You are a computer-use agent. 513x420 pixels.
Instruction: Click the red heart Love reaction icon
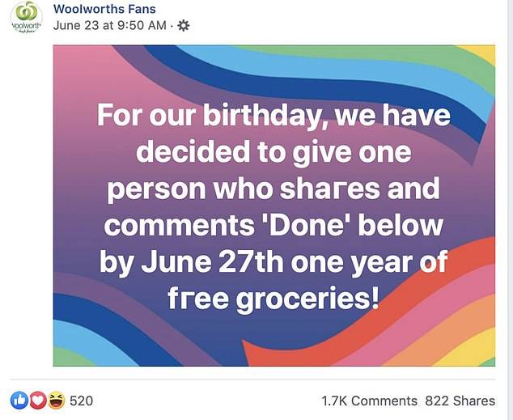click(37, 400)
